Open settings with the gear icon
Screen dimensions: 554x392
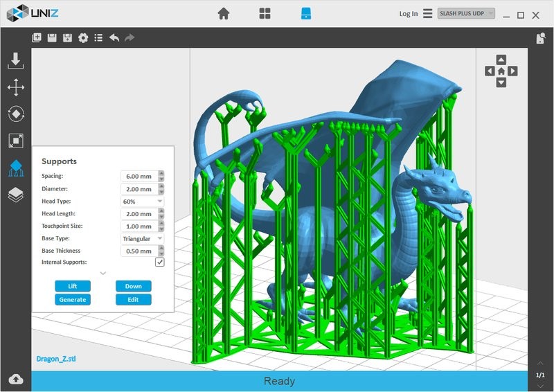[x=83, y=38]
